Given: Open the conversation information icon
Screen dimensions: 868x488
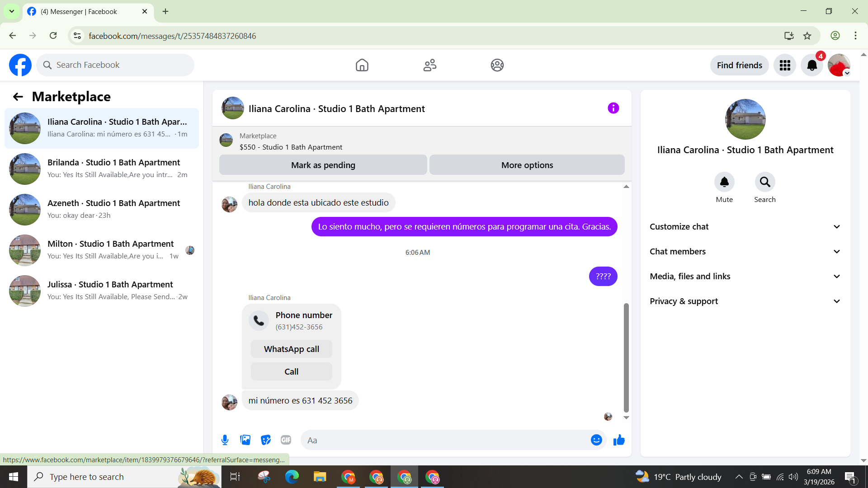Looking at the screenshot, I should (x=613, y=108).
